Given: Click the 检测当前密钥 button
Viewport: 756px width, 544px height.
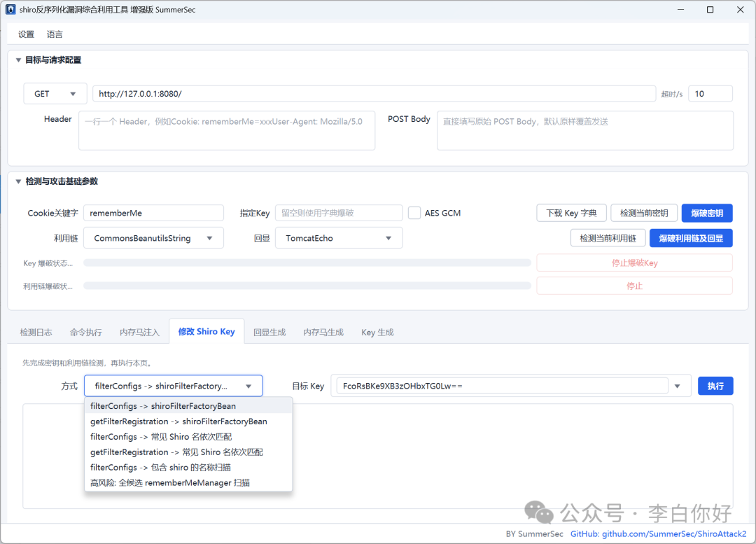Looking at the screenshot, I should click(644, 213).
